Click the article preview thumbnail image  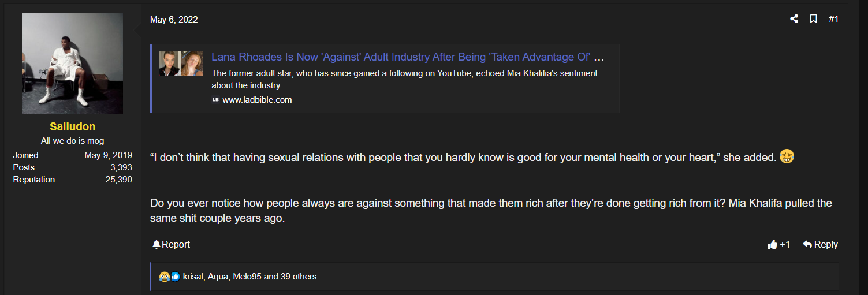point(181,64)
